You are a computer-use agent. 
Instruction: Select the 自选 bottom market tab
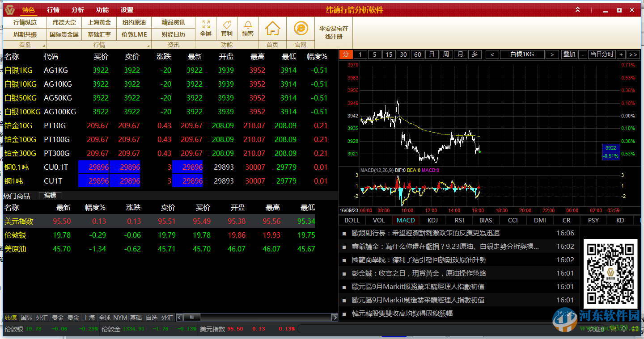(x=152, y=318)
